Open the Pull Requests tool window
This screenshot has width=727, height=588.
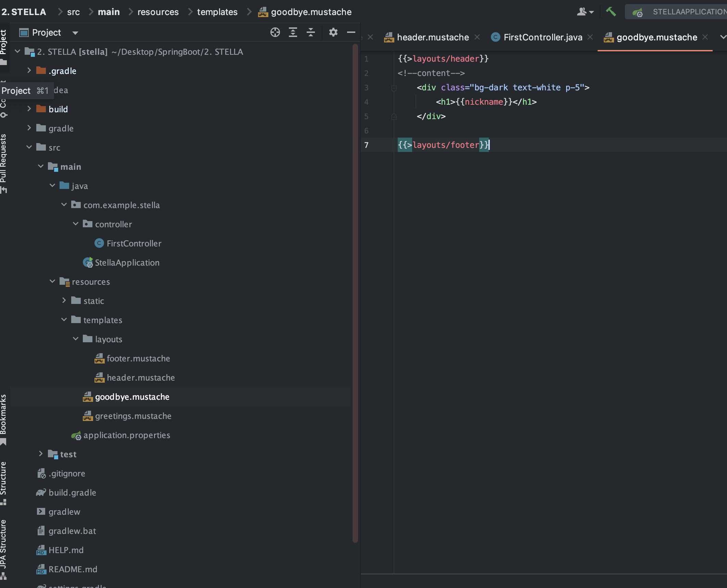pos(4,163)
